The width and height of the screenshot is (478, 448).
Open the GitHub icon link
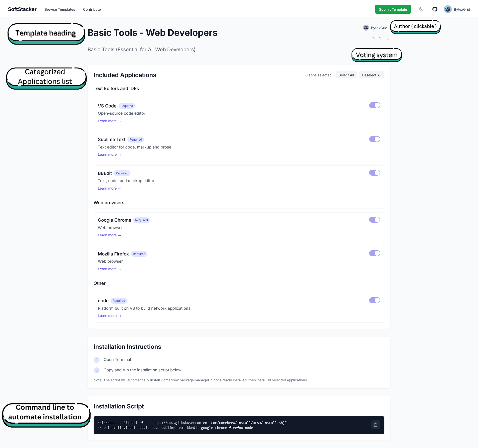pyautogui.click(x=435, y=9)
